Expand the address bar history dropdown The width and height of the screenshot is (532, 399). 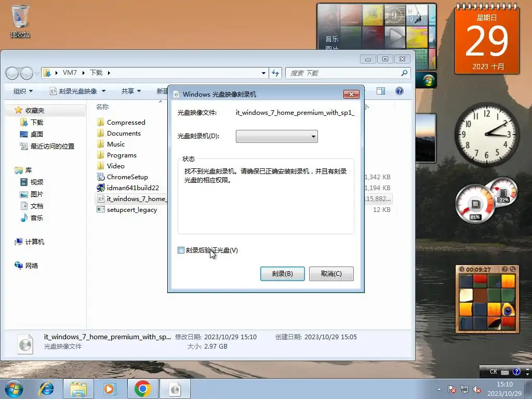click(263, 73)
